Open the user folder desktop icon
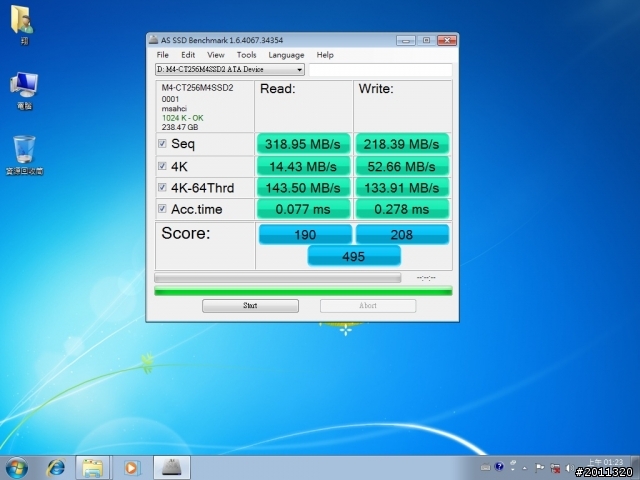 pyautogui.click(x=23, y=24)
